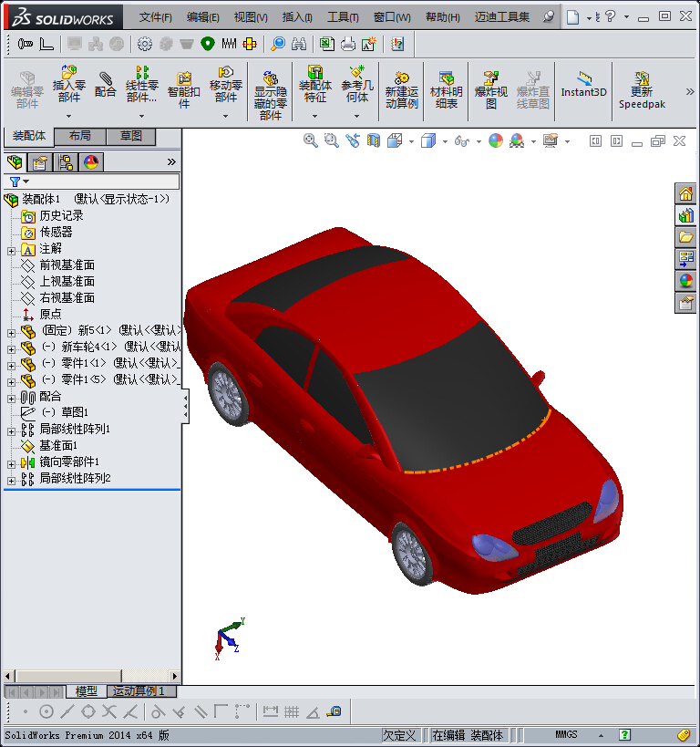
Task: Click the binoculars search icon
Action: pos(299,44)
